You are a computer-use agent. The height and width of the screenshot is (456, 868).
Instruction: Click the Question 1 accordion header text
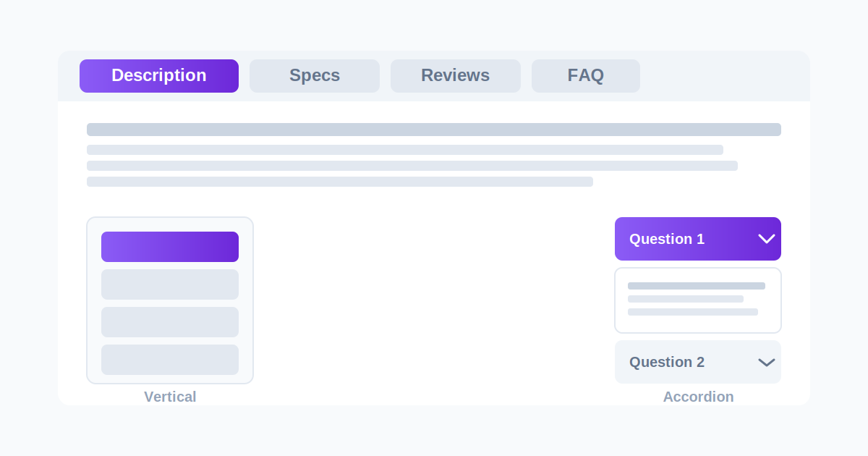tap(667, 239)
